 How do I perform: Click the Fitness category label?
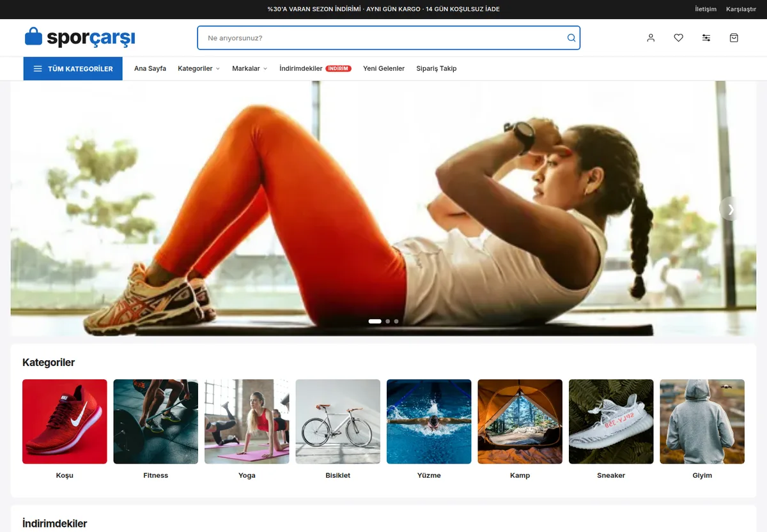point(156,476)
